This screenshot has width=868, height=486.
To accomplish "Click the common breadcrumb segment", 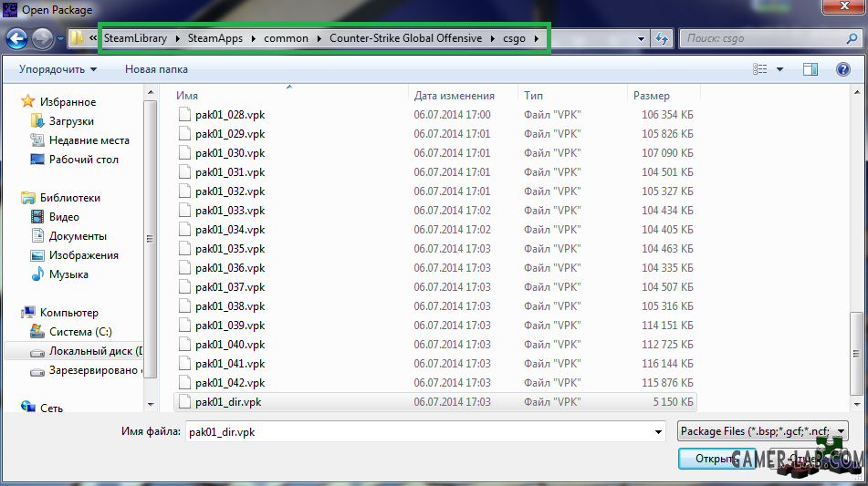I will pos(287,38).
